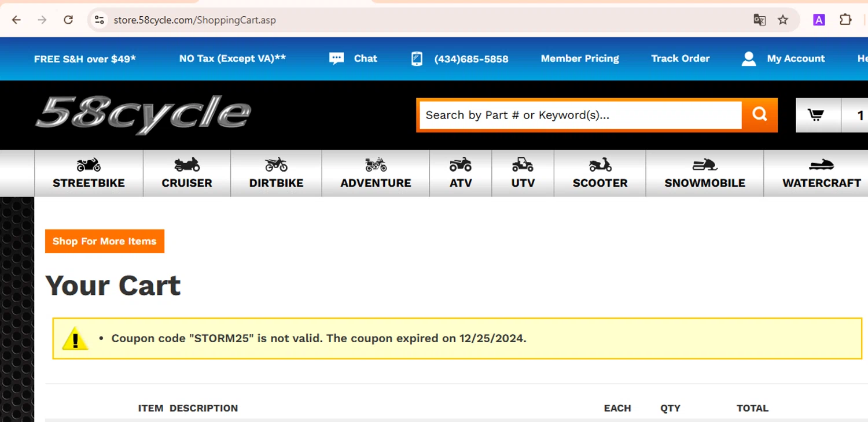The height and width of the screenshot is (422, 868).
Task: Click the snowmobile icon
Action: tap(705, 165)
